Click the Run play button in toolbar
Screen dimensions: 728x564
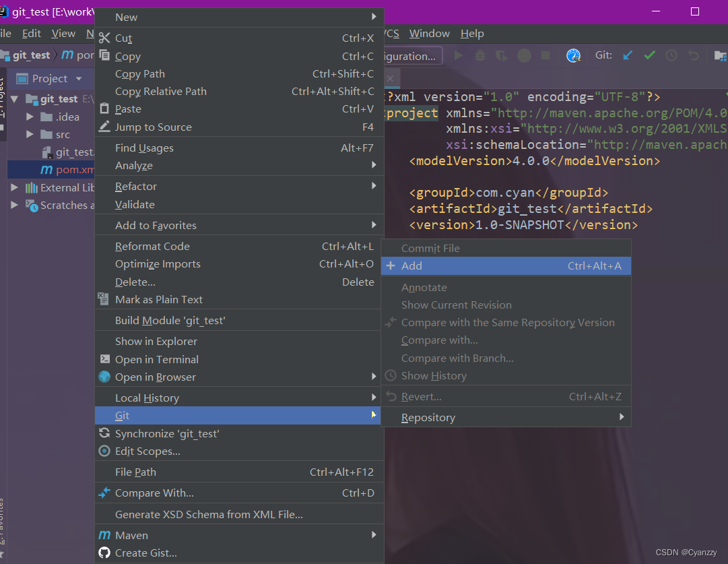click(x=458, y=55)
